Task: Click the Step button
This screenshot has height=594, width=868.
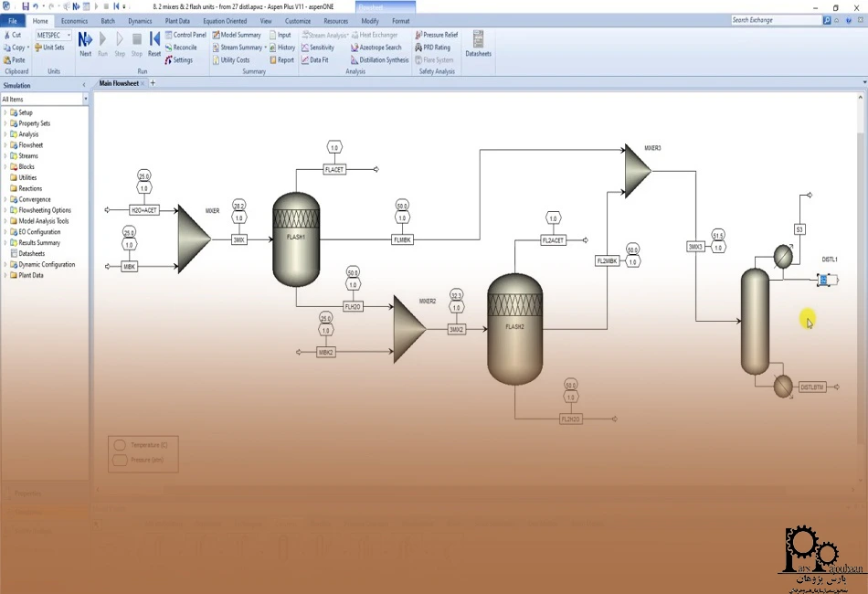Action: click(x=120, y=44)
